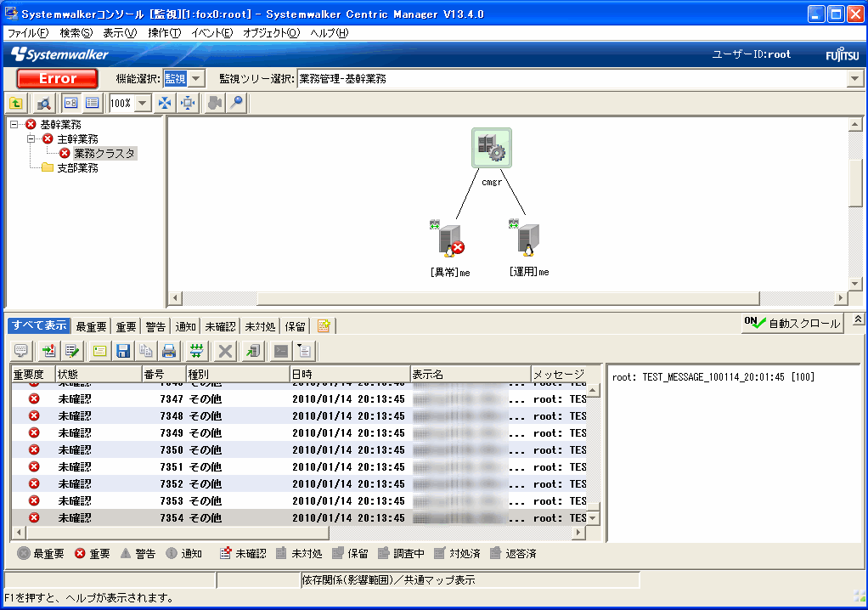This screenshot has width=868, height=610.
Task: Select the [異常]me server node
Action: [450, 240]
